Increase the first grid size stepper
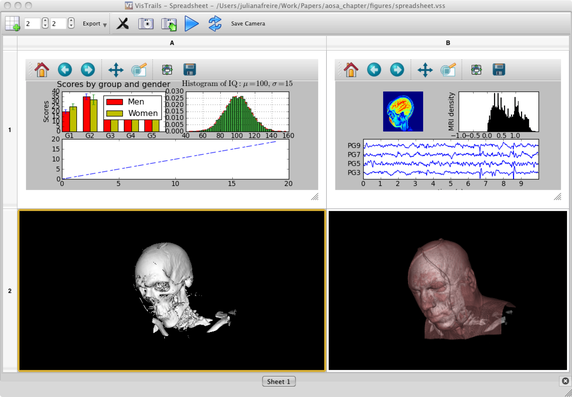Screen dimensions: 572x397 (45, 21)
